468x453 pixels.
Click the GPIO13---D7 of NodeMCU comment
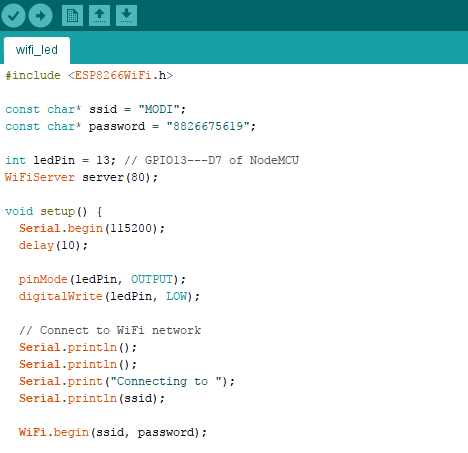[x=211, y=160]
